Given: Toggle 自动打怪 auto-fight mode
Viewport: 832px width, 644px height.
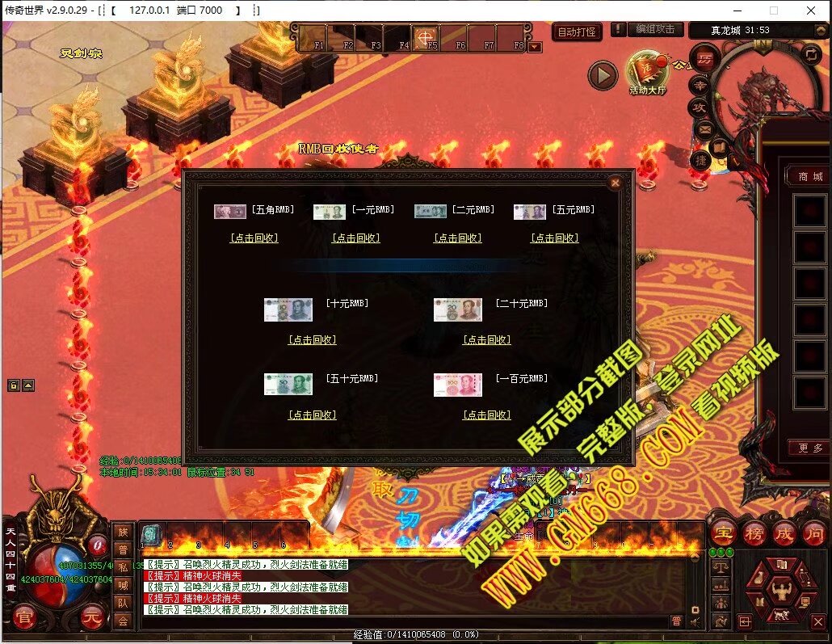Looking at the screenshot, I should coord(578,32).
